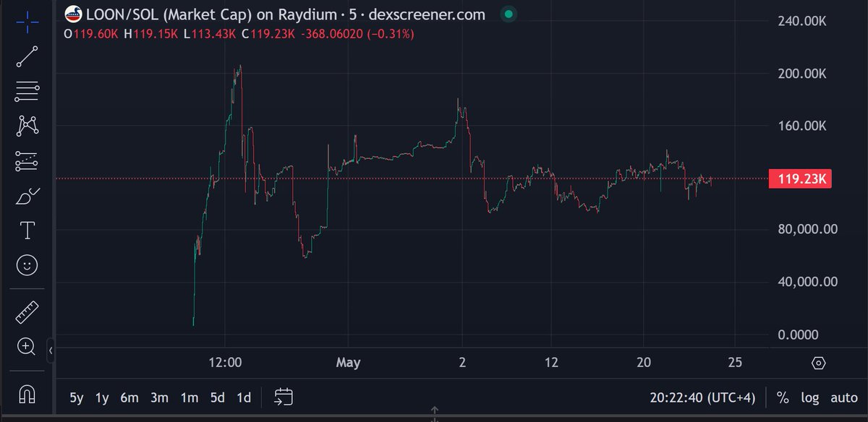
Task: Set chart range to 1y
Action: 103,397
